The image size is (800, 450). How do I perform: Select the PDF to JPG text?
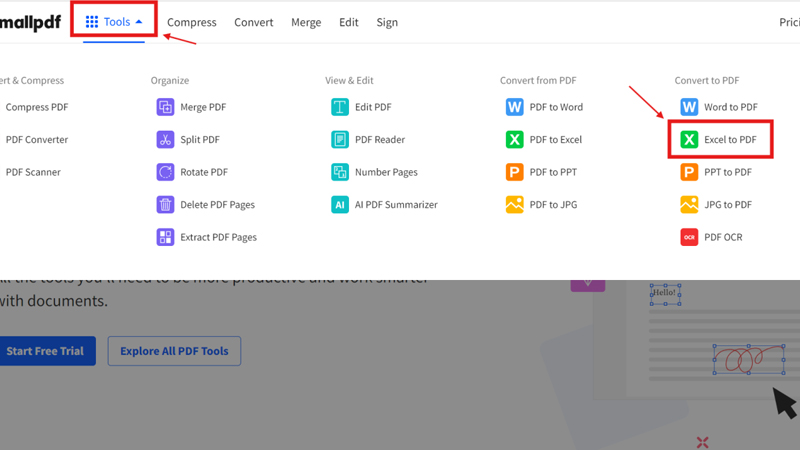(x=553, y=205)
